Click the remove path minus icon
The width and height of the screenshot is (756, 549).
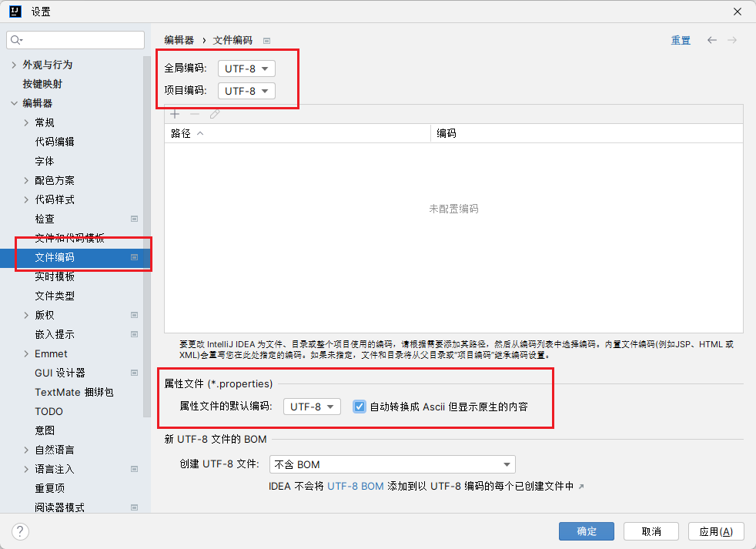coord(195,114)
